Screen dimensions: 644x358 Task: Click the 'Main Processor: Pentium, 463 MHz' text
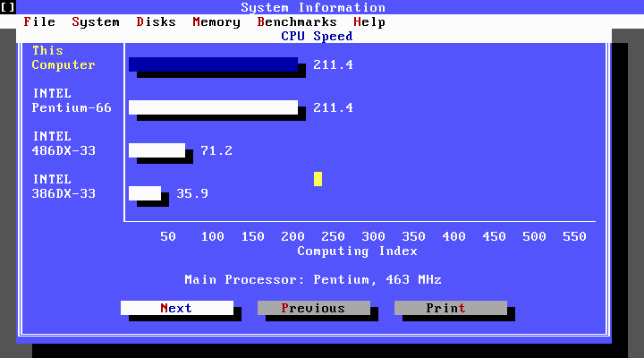click(x=313, y=279)
